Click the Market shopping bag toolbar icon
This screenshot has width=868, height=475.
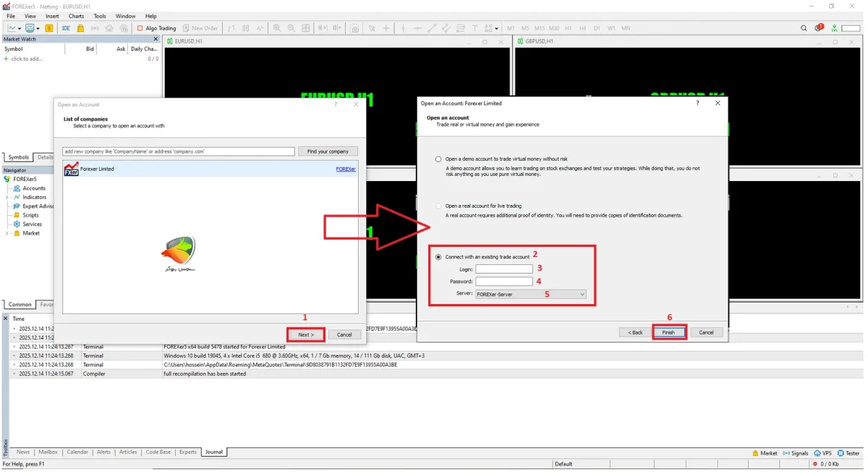click(x=81, y=28)
